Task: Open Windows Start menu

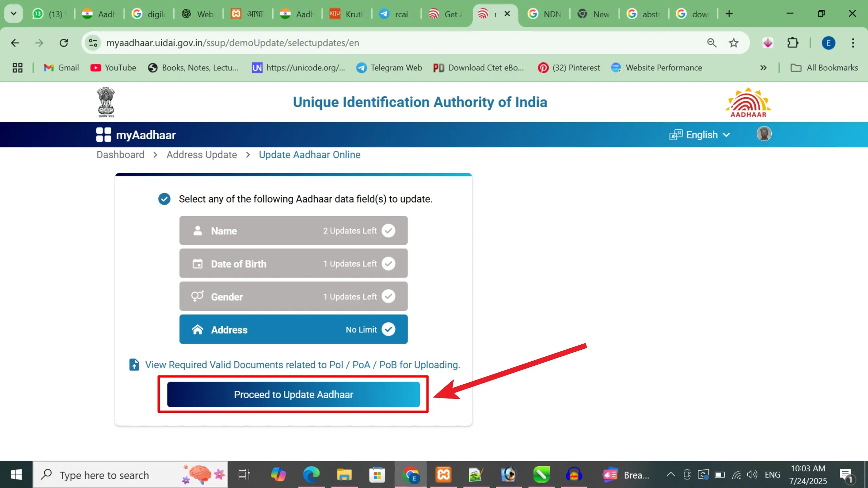Action: tap(16, 475)
